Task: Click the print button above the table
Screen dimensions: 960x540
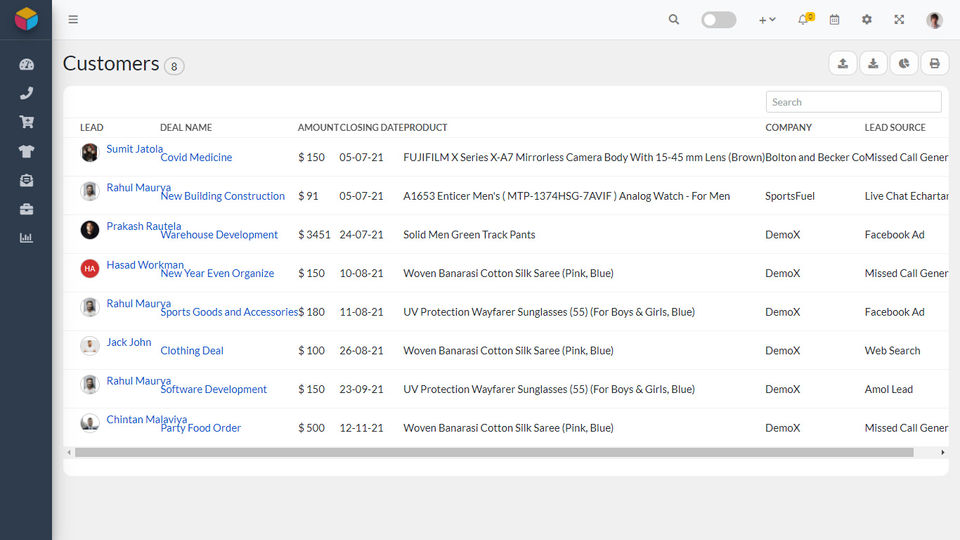Action: point(934,63)
